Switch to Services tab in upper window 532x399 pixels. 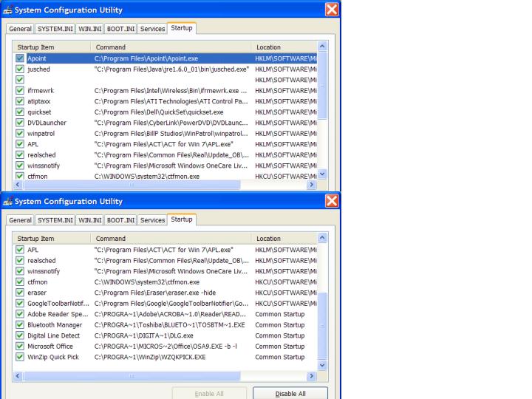click(152, 29)
